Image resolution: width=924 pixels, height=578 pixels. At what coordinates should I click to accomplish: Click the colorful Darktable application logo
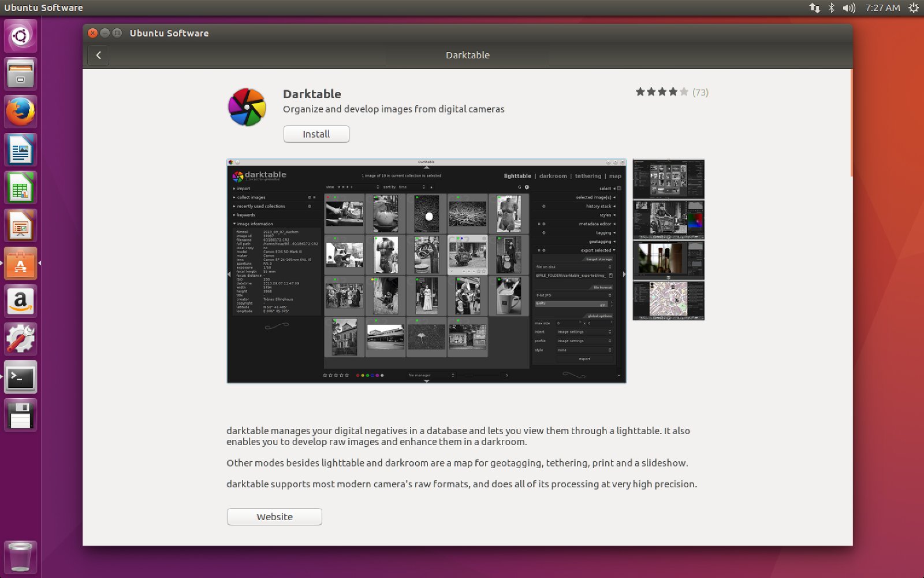247,107
